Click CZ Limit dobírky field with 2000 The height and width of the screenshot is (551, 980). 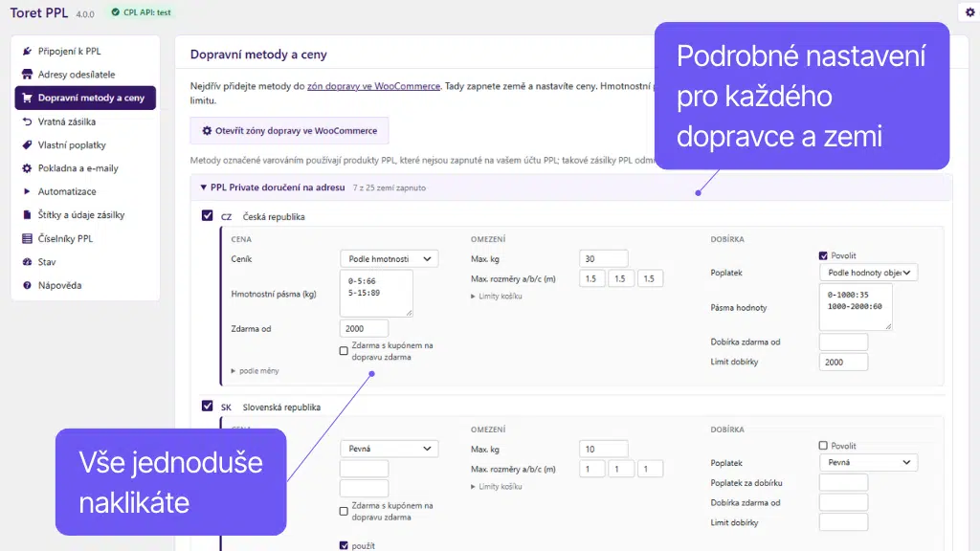(x=843, y=362)
